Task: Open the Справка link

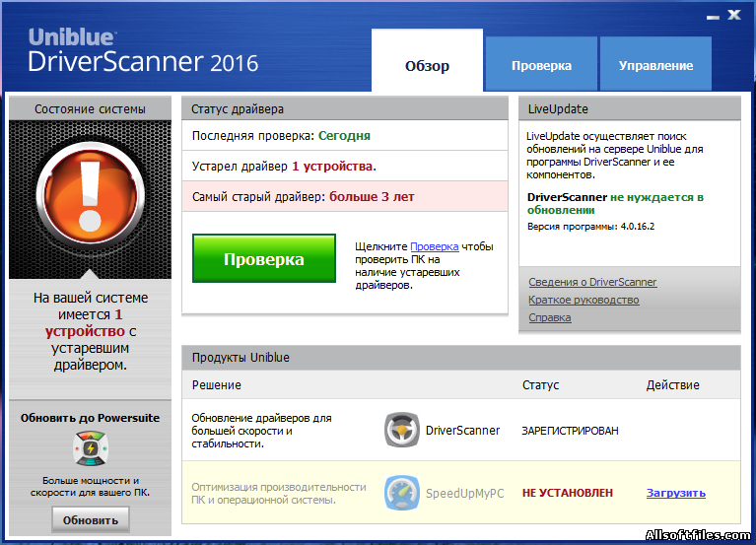Action: (550, 317)
